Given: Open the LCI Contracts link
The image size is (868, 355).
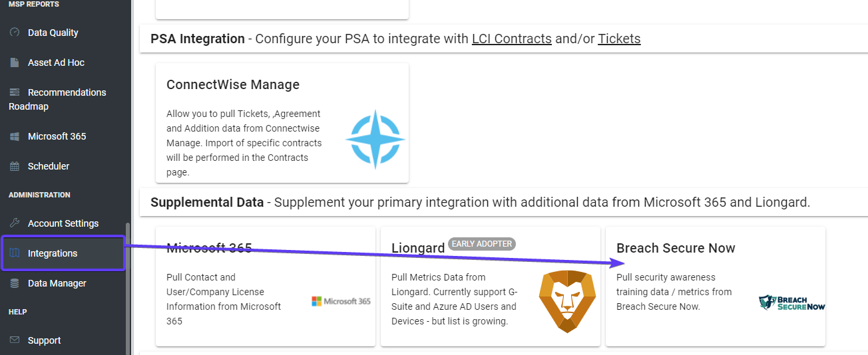Looking at the screenshot, I should pos(512,39).
